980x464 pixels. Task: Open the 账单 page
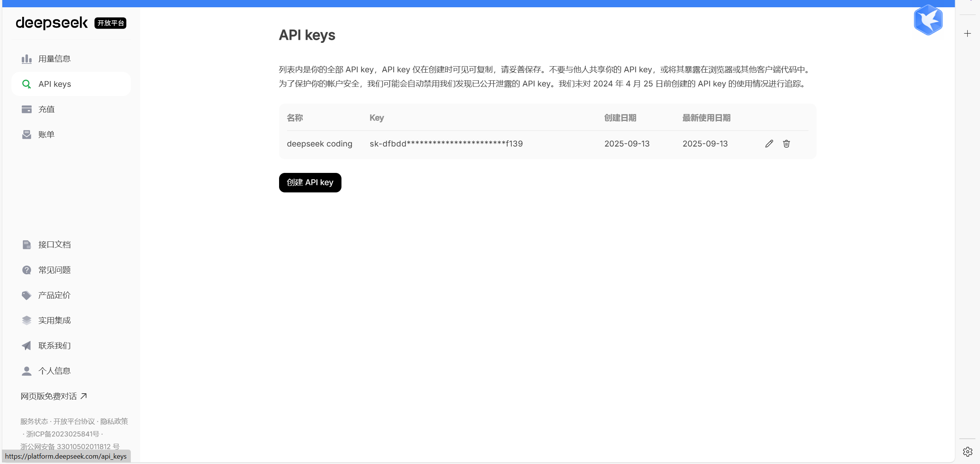tap(71, 135)
